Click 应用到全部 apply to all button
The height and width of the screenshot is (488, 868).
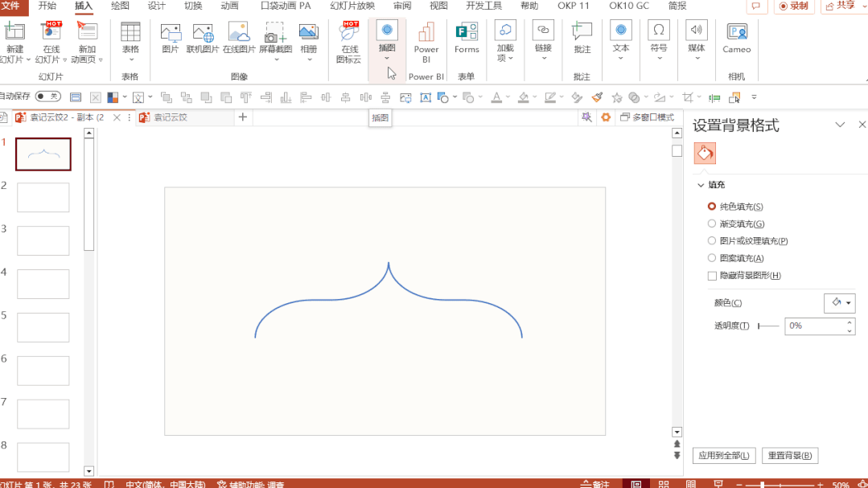point(723,455)
